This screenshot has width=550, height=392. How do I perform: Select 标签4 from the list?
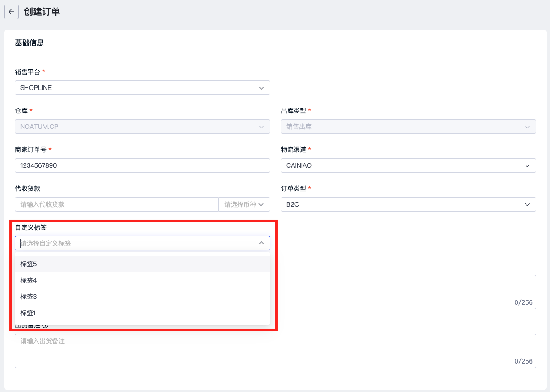click(x=142, y=280)
